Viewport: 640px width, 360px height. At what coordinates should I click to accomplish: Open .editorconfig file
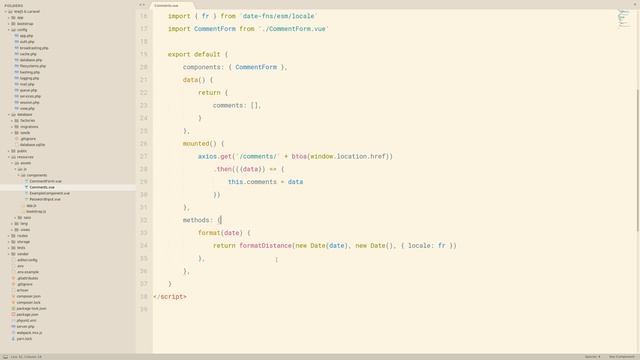(x=27, y=260)
